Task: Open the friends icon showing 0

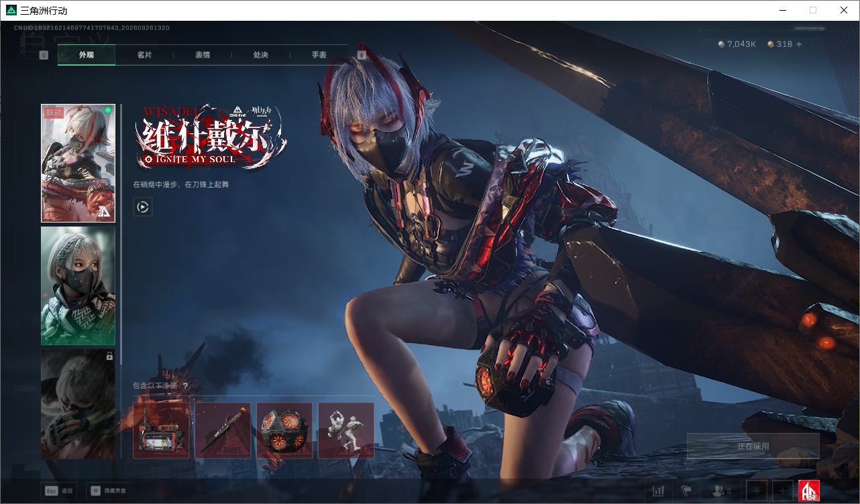Action: click(722, 491)
